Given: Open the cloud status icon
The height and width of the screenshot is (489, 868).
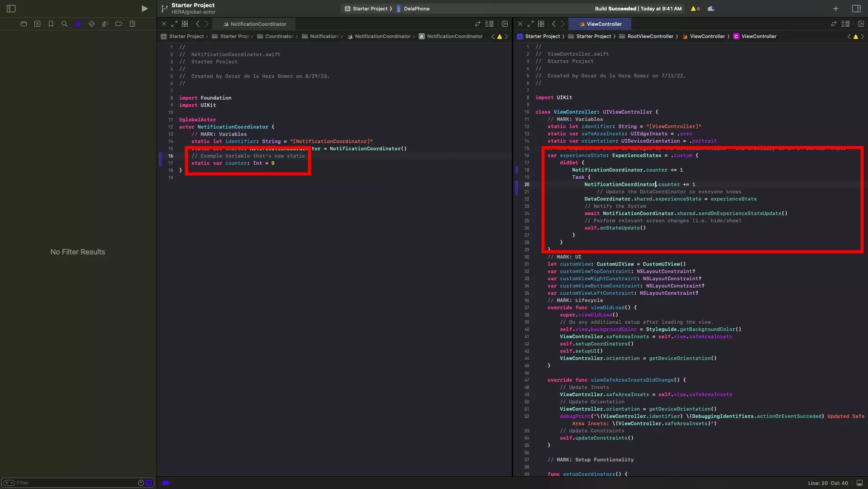Looking at the screenshot, I should 711,9.
